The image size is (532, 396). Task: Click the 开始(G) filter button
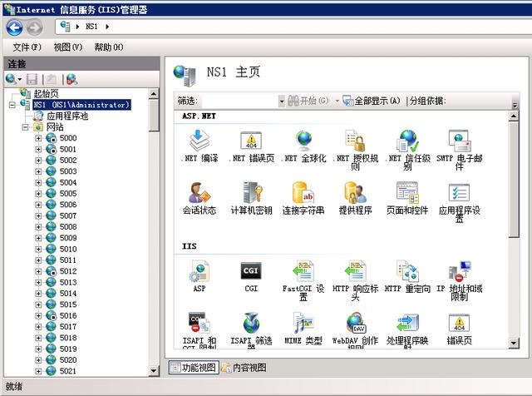click(308, 101)
